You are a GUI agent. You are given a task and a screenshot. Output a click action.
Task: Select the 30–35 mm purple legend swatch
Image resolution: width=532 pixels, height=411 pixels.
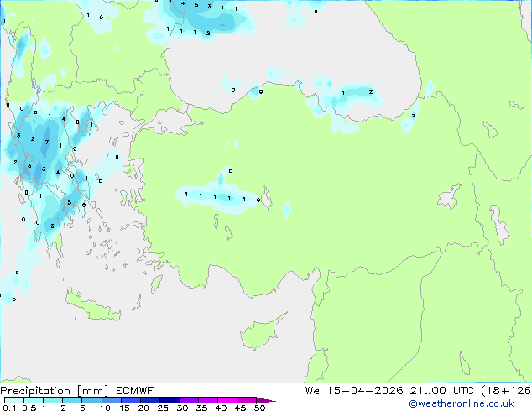(x=189, y=400)
